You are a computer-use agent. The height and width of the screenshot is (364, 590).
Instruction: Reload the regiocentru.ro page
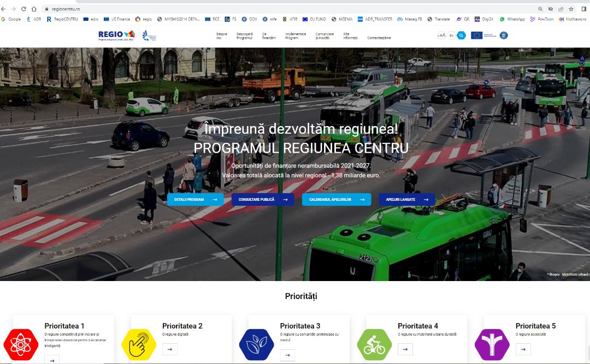coord(23,9)
